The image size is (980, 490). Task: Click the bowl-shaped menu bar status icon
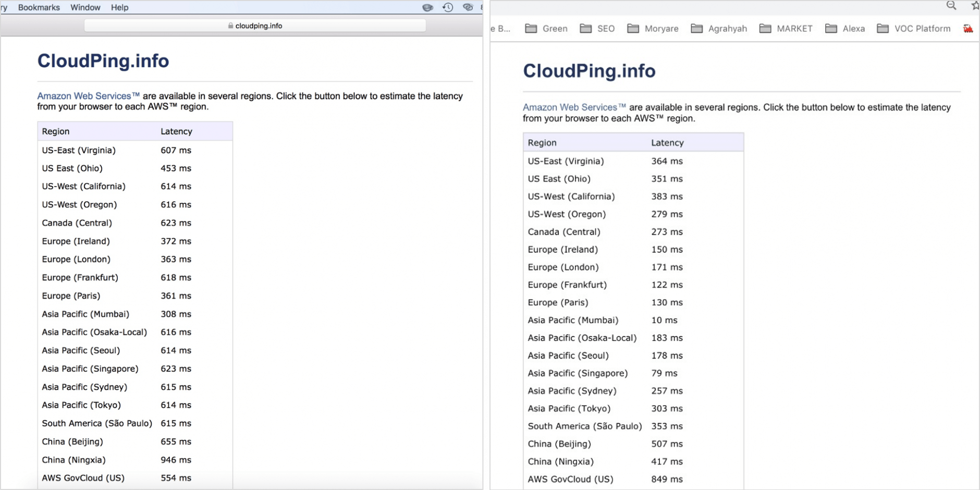pyautogui.click(x=427, y=7)
